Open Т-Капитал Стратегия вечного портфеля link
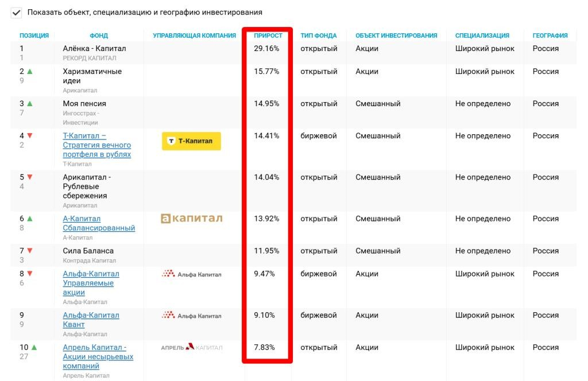Image resolution: width=588 pixels, height=381 pixels. click(x=96, y=145)
